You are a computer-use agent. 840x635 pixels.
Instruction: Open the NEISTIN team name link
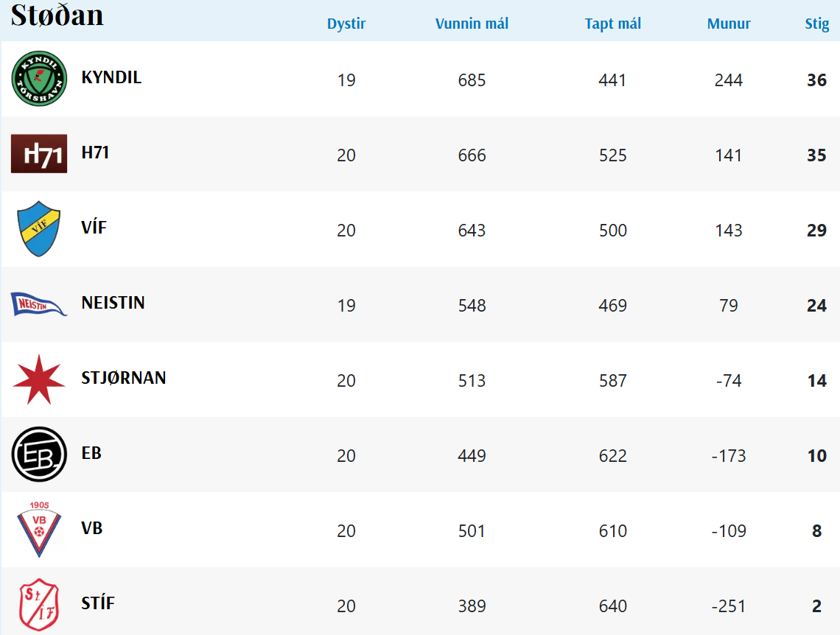[x=113, y=303]
